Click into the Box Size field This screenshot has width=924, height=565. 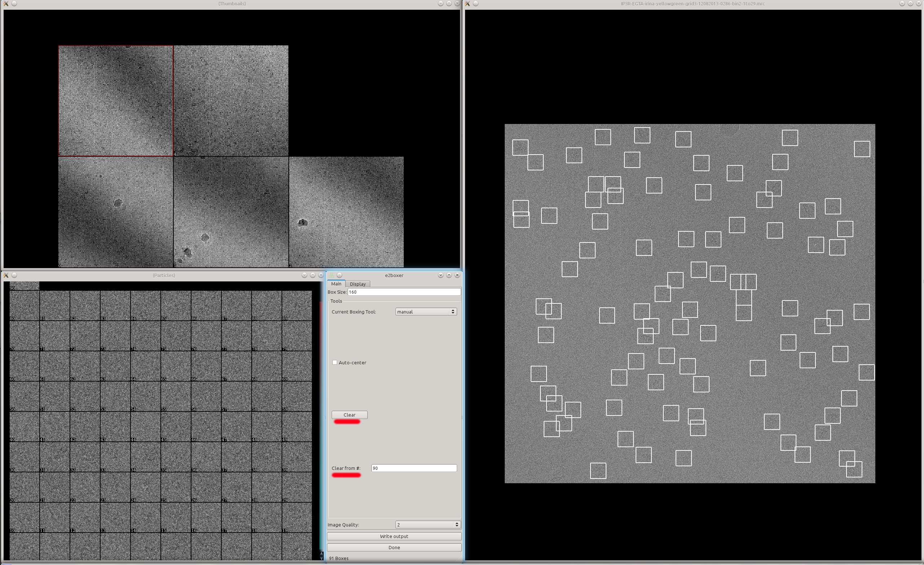coord(403,292)
